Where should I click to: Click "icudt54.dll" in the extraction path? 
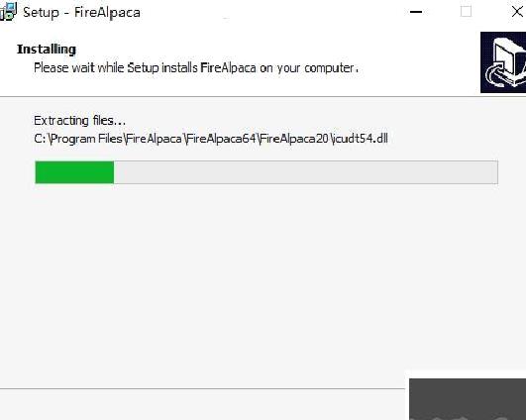(x=360, y=139)
